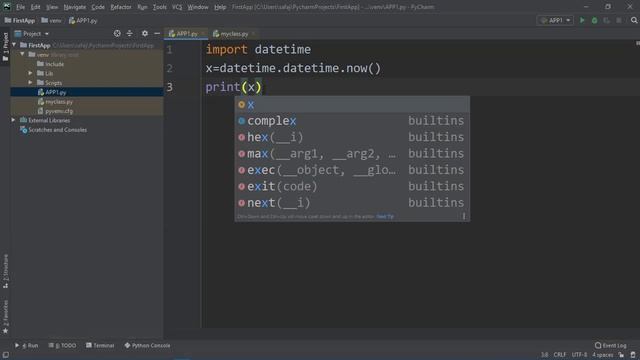
Task: Toggle read-only lock icon in status bar
Action: pyautogui.click(x=621, y=355)
